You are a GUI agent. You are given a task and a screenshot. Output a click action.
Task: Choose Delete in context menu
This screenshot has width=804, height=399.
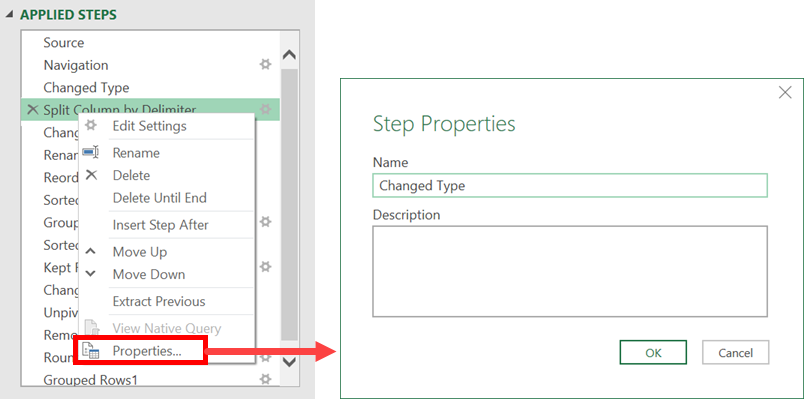click(131, 175)
